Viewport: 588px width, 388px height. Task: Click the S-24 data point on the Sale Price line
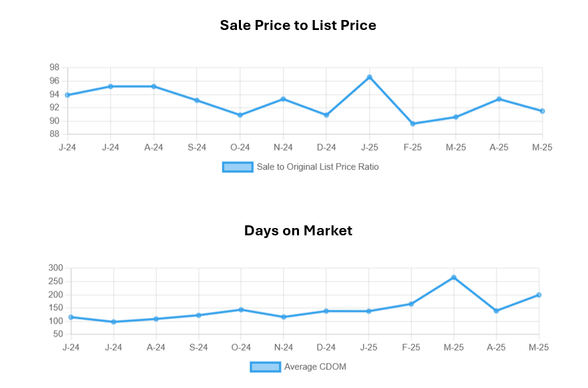coord(197,100)
